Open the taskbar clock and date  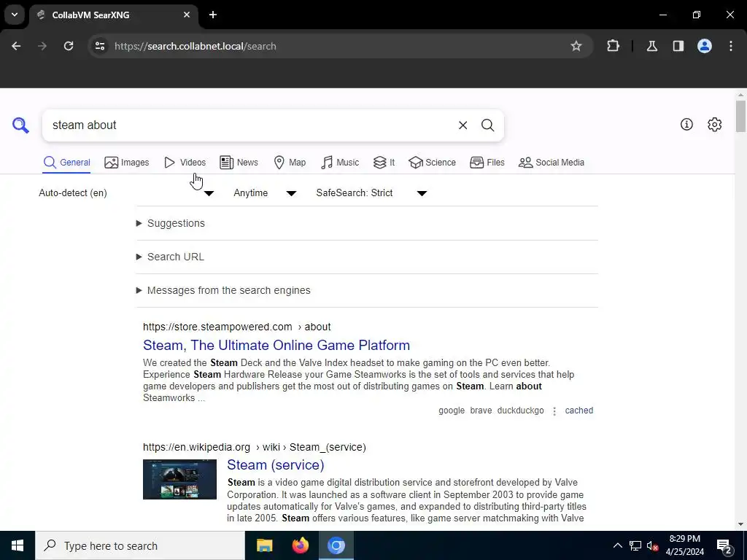(684, 545)
